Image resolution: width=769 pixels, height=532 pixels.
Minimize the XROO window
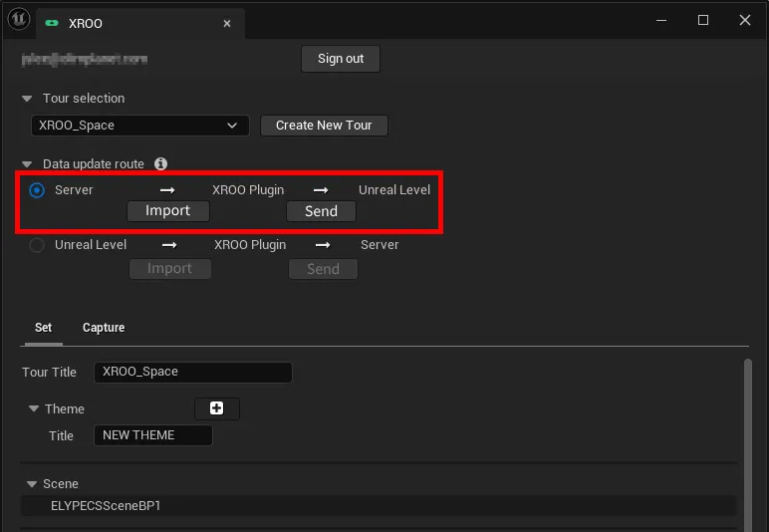click(661, 20)
